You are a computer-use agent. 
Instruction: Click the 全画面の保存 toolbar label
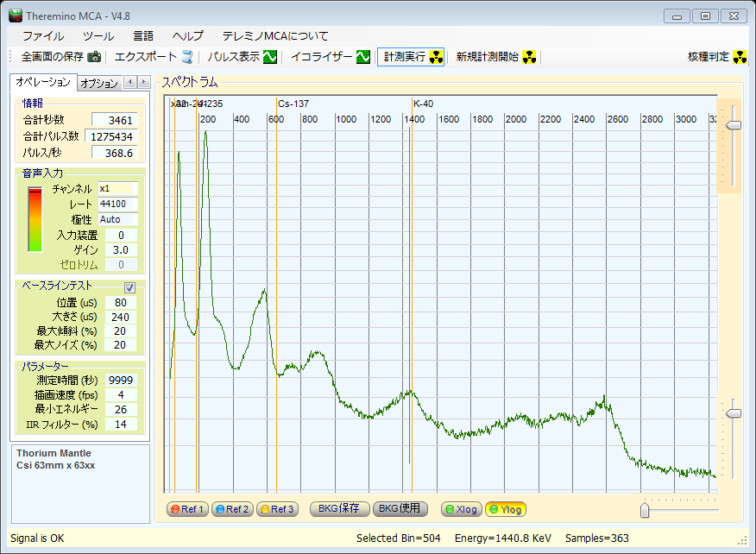[x=53, y=57]
